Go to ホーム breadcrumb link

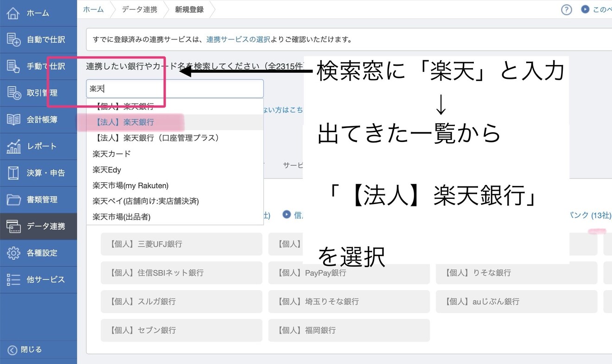point(93,9)
